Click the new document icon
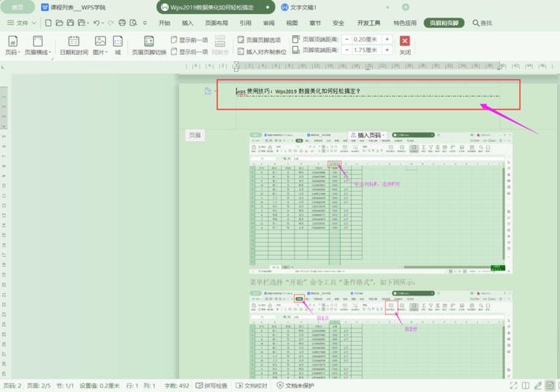Image resolution: width=560 pixels, height=392 pixels. [x=48, y=23]
